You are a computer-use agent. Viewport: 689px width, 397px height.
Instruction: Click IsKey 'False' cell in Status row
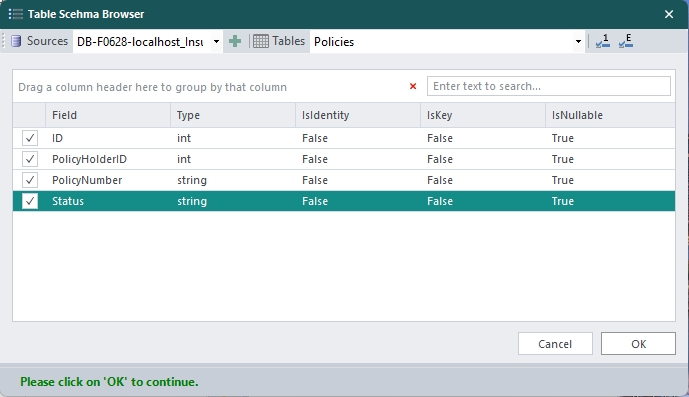click(x=483, y=201)
